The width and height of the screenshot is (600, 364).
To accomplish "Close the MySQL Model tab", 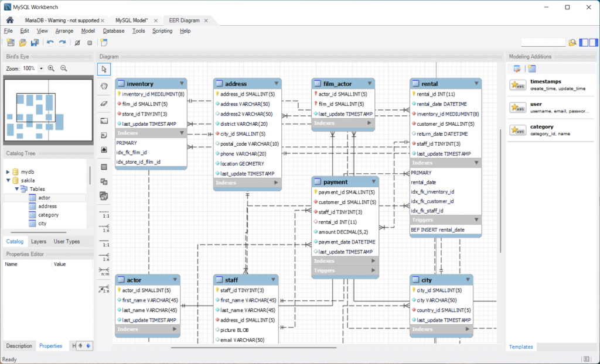I will click(156, 20).
